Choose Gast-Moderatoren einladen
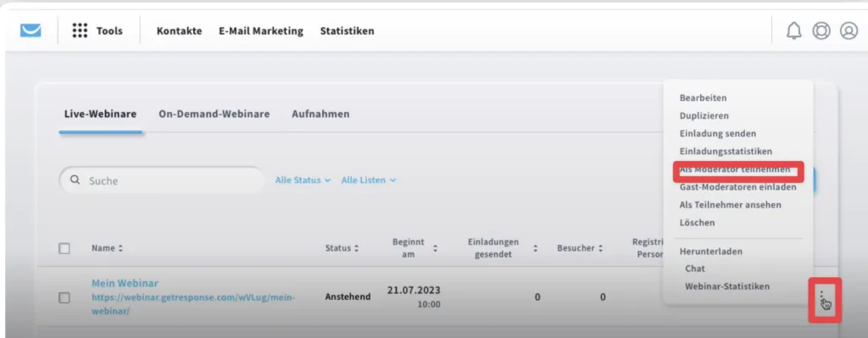Image resolution: width=868 pixels, height=338 pixels. (x=738, y=187)
